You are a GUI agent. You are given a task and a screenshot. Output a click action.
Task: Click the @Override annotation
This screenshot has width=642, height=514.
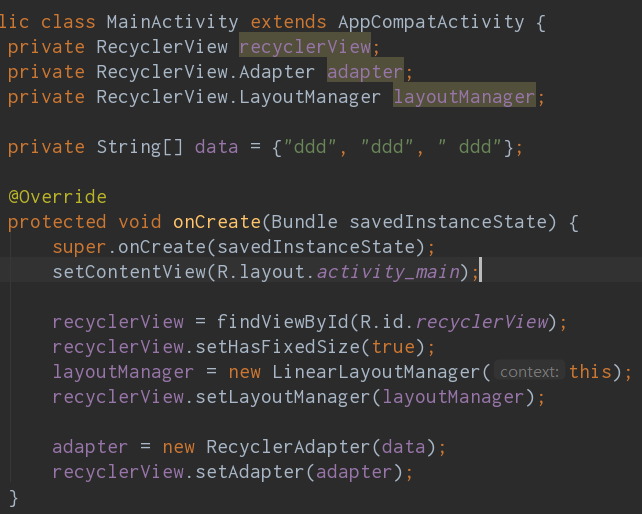pos(57,197)
